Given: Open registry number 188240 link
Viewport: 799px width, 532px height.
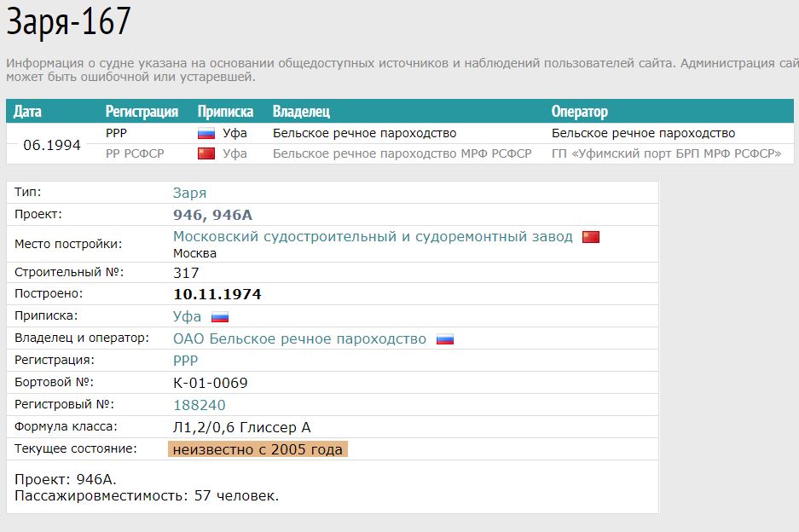Looking at the screenshot, I should coord(200,405).
